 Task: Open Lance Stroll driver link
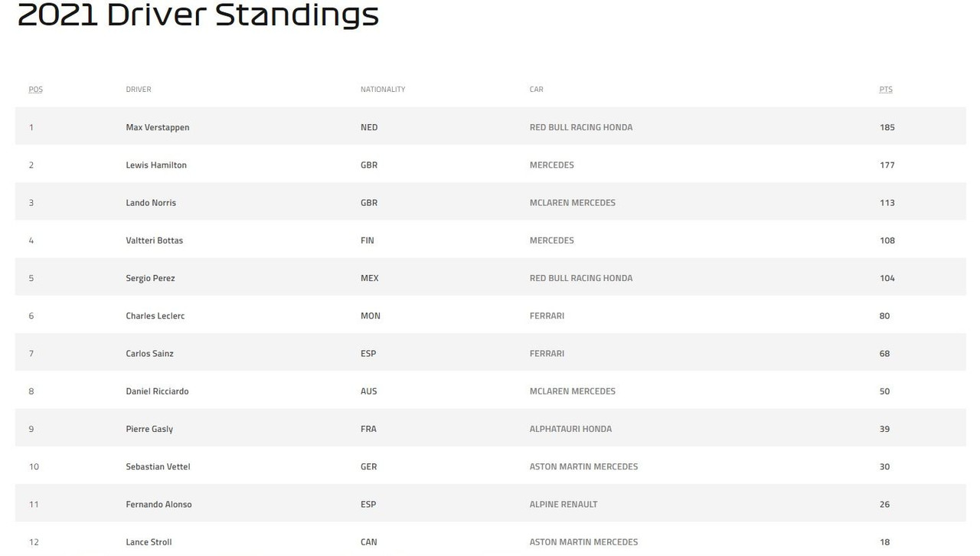[149, 541]
